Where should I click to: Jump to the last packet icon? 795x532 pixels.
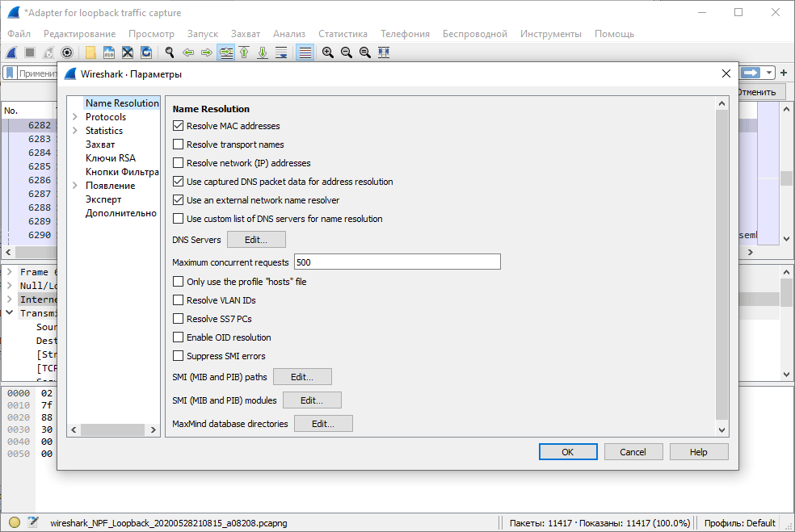(263, 52)
